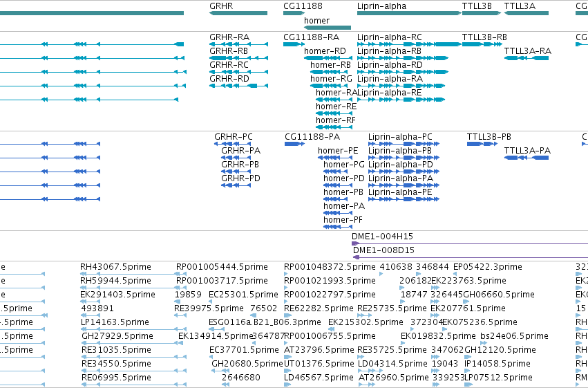Screen dimensions: 588x388
Task: Open the Liprin-alpha-PE protein
Action: coord(404,199)
